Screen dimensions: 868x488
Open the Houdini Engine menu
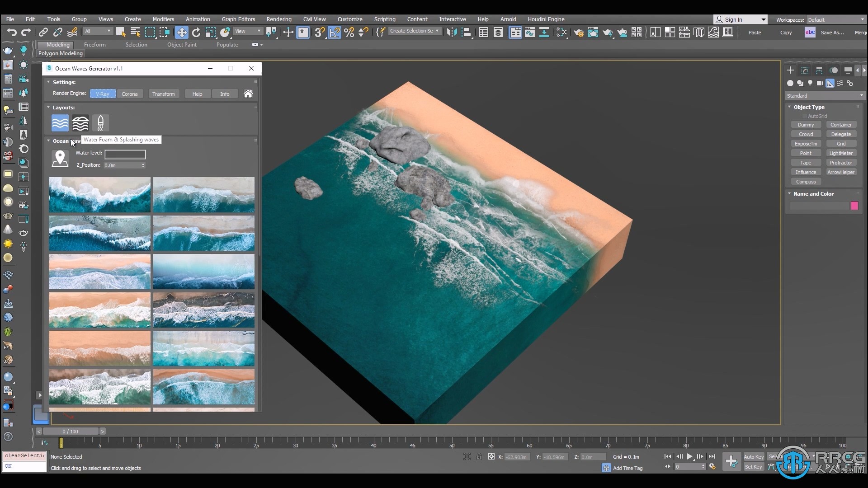(546, 19)
